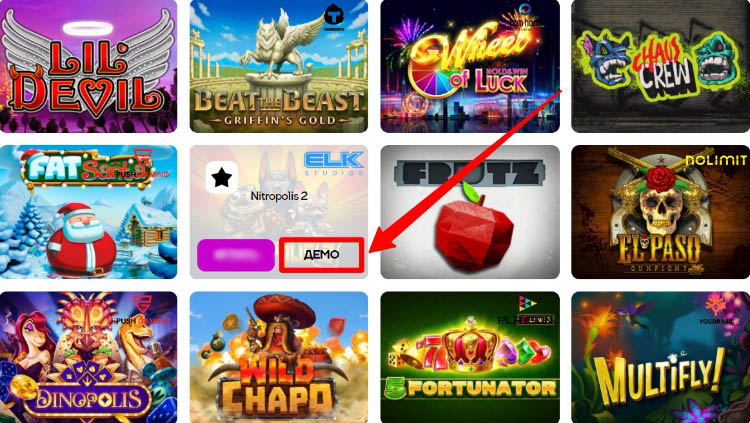The width and height of the screenshot is (750, 423).
Task: Launch the Wild Chapo game tile
Action: point(279,357)
